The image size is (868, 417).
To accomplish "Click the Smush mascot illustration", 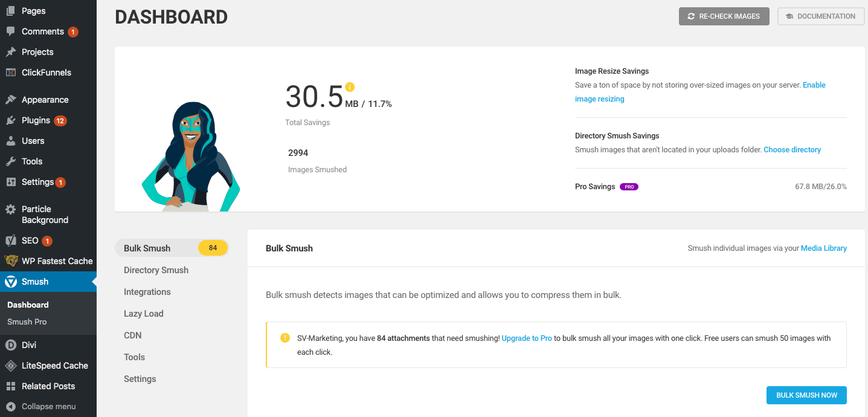I will [x=190, y=156].
